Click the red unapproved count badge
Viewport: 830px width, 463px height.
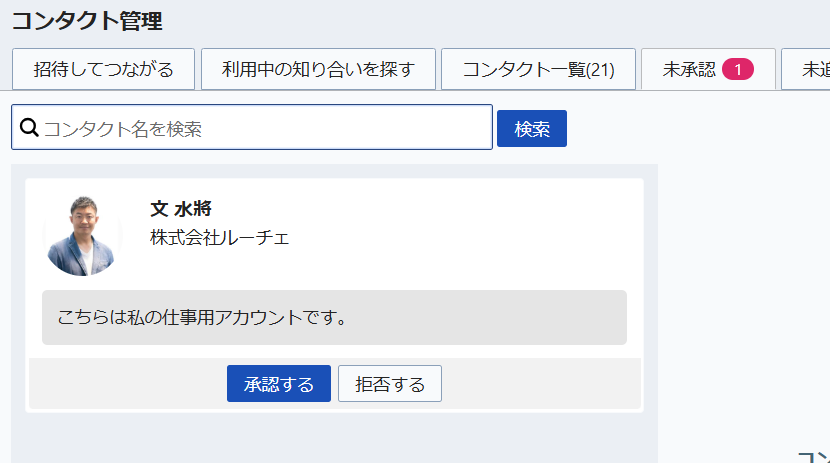[737, 69]
